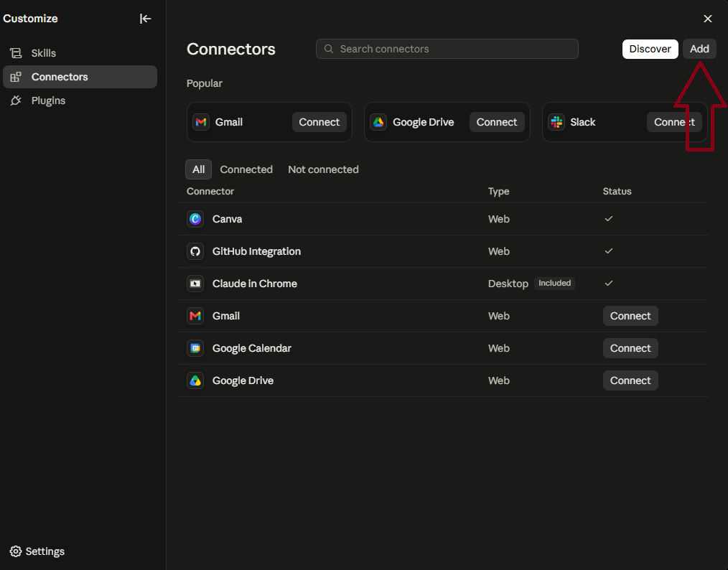728x570 pixels.
Task: Click the Google Calendar icon
Action: coord(195,348)
